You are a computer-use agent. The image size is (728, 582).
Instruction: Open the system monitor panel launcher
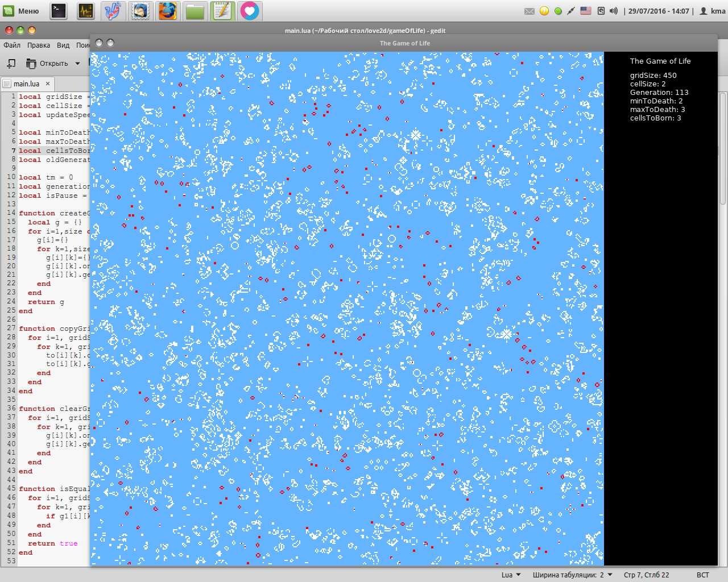click(x=86, y=11)
